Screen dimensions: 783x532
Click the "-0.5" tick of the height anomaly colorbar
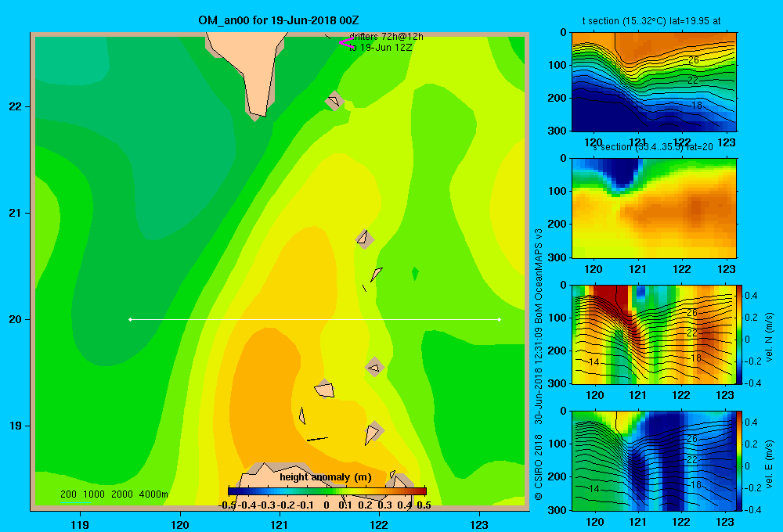coord(227,505)
